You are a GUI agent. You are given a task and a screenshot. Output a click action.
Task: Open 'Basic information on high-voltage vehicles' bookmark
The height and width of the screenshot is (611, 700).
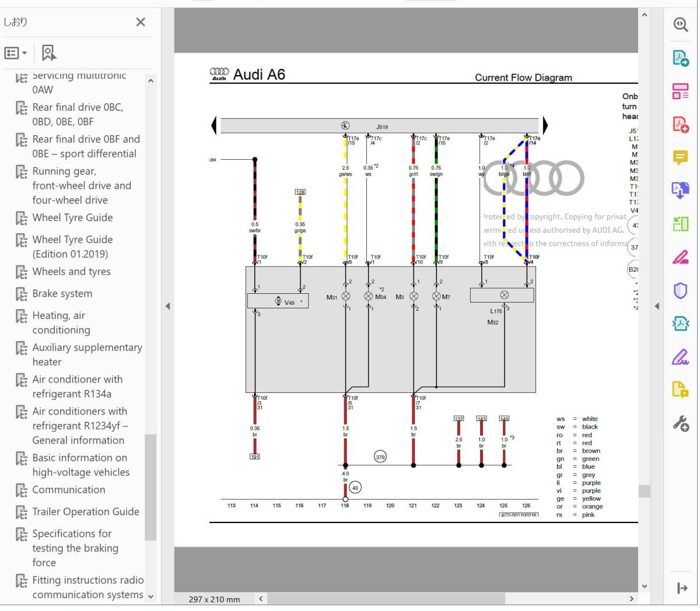[80, 465]
